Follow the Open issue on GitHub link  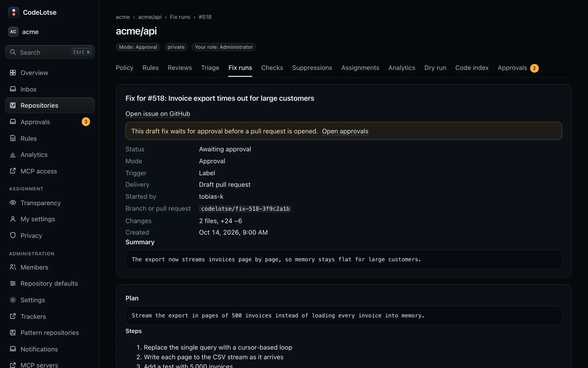158,114
